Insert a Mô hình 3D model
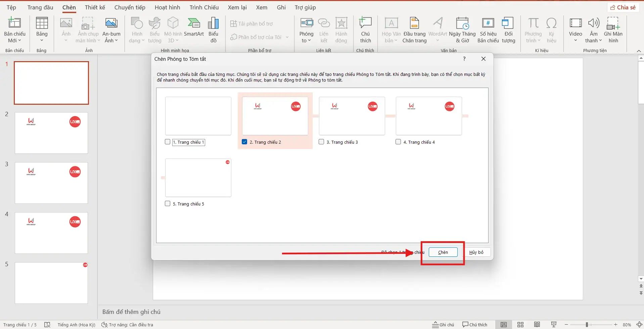The image size is (644, 329). (173, 30)
